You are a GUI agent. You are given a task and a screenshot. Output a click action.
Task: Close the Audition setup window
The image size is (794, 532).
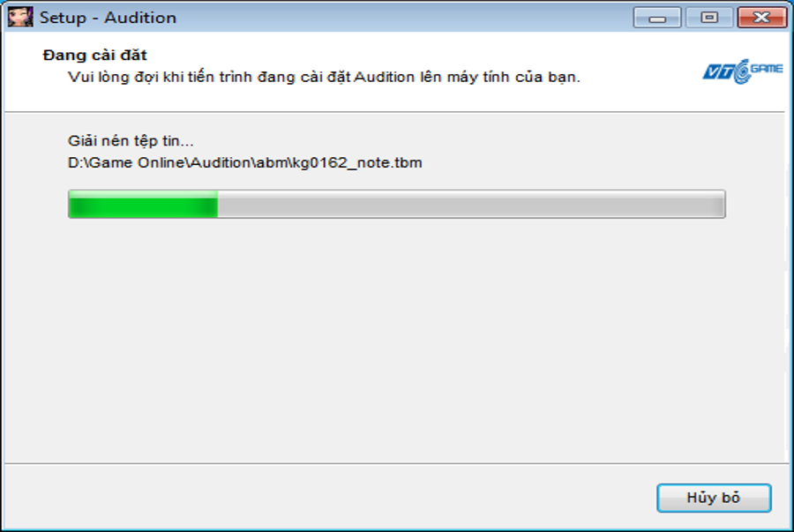point(761,18)
